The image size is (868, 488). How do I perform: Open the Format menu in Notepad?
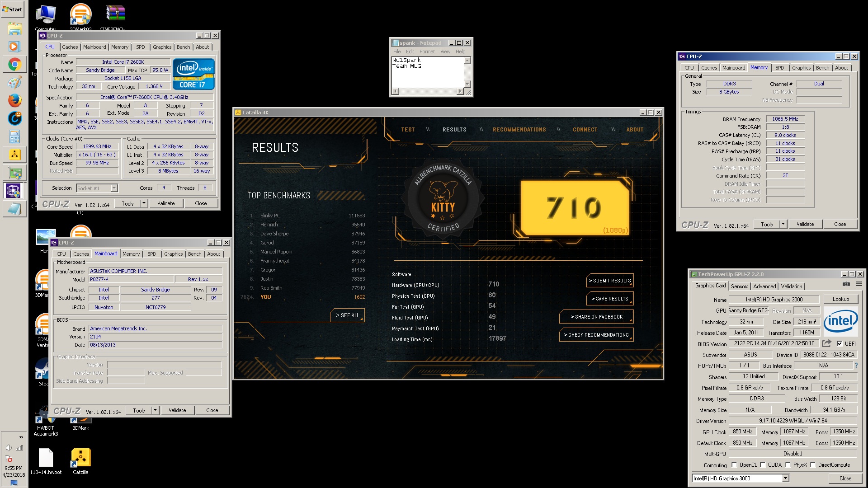click(x=427, y=52)
